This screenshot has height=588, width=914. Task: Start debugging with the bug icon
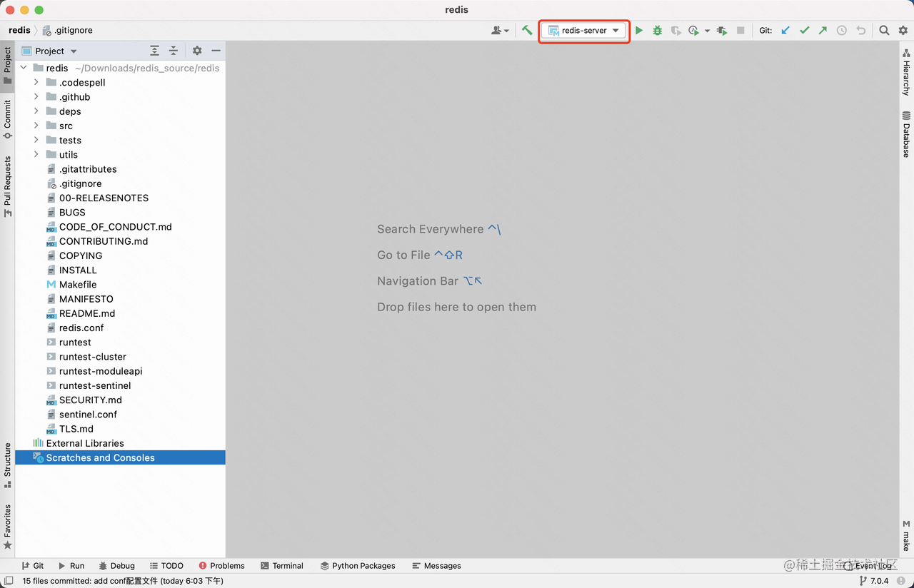click(x=658, y=31)
